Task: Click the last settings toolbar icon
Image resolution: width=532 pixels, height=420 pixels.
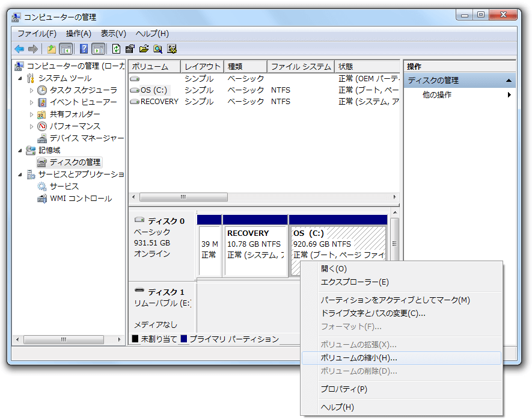Action: pyautogui.click(x=172, y=49)
